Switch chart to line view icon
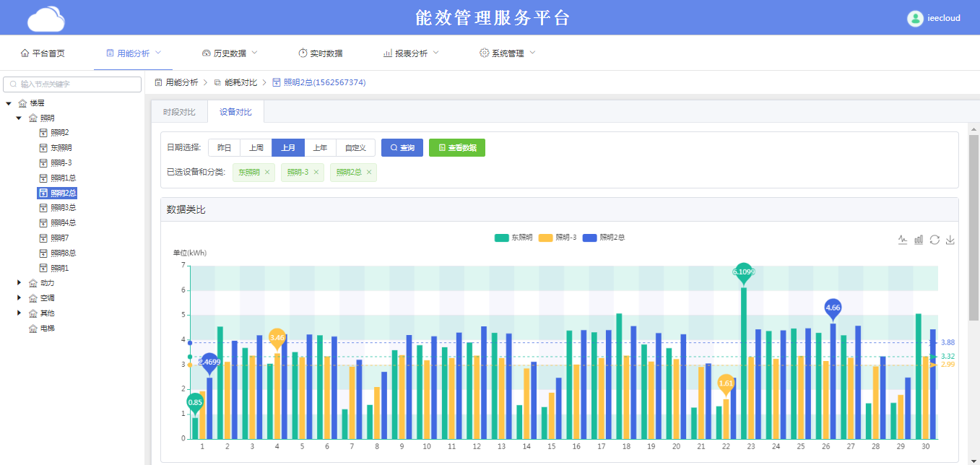 pos(902,240)
